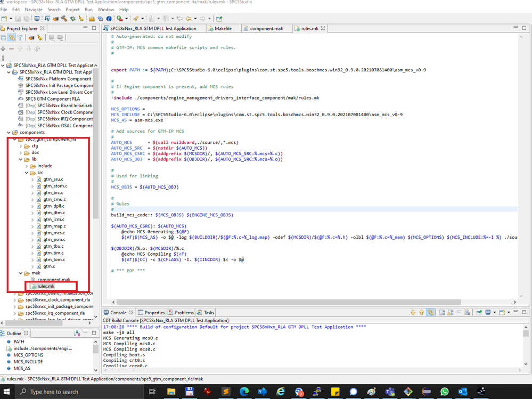Click the Run external tools icon
The image size is (532, 399).
click(119, 19)
